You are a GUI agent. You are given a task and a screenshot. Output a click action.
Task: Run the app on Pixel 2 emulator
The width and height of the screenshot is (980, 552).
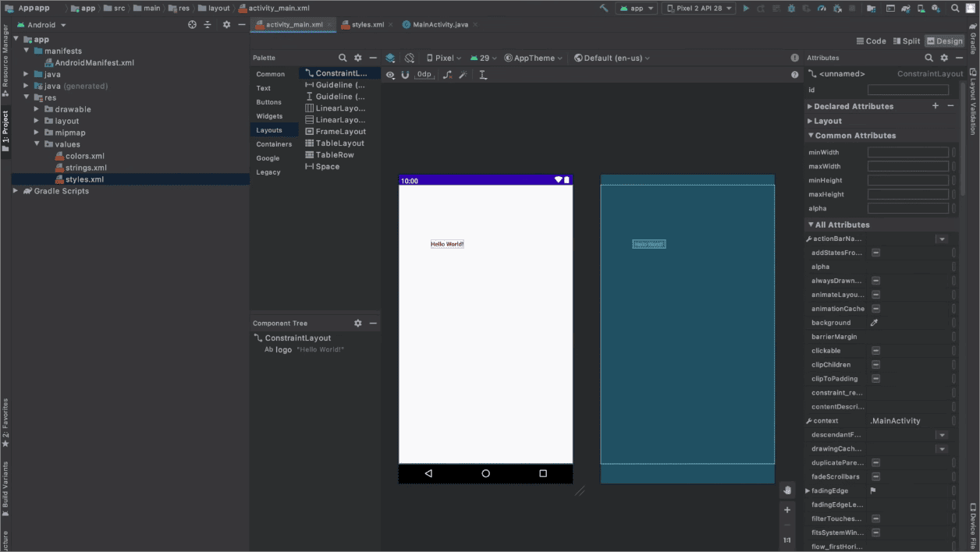746,8
